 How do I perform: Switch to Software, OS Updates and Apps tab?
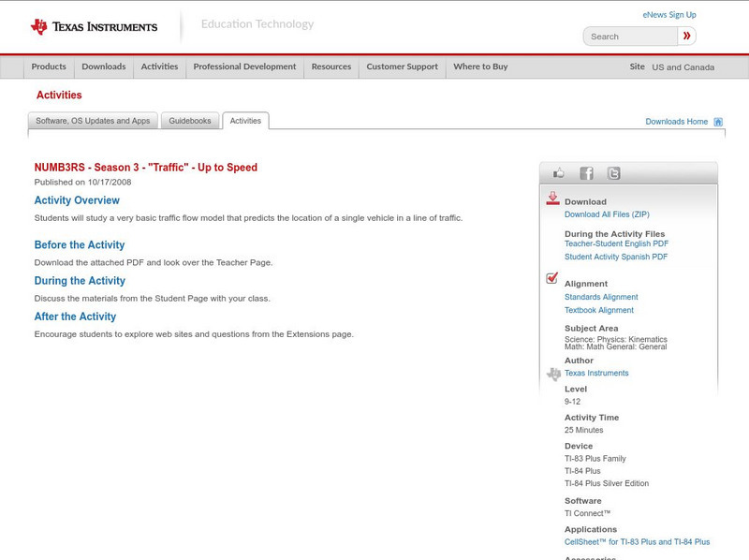pyautogui.click(x=93, y=121)
